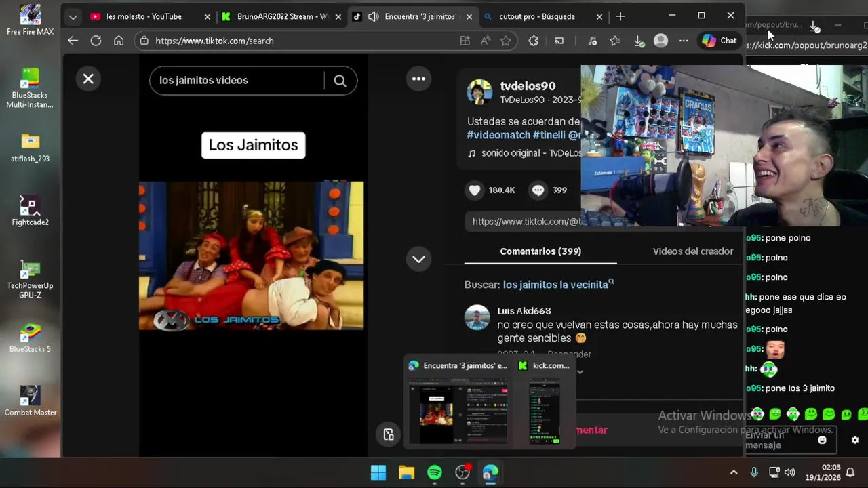Open the browser tab list dropdown arrow

click(73, 16)
